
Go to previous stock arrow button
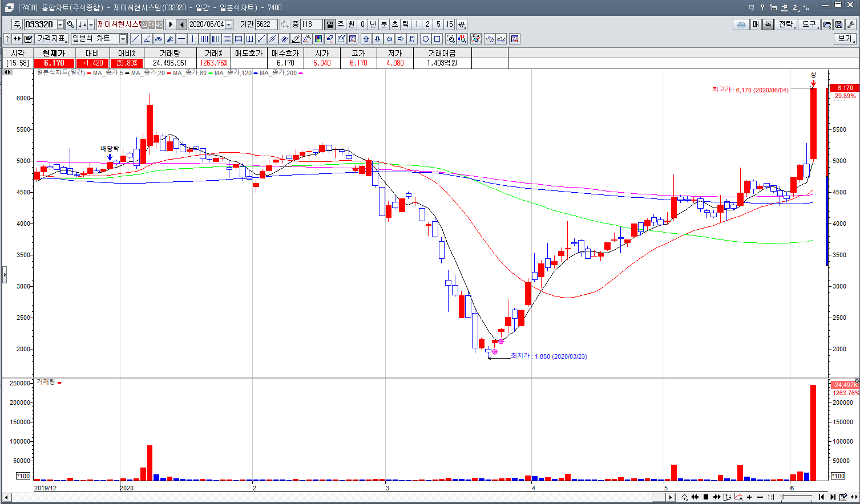181,25
